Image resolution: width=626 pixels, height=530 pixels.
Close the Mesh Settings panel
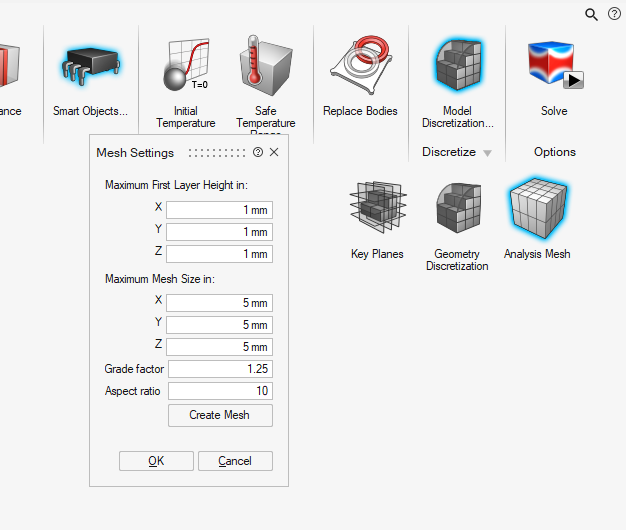click(274, 152)
